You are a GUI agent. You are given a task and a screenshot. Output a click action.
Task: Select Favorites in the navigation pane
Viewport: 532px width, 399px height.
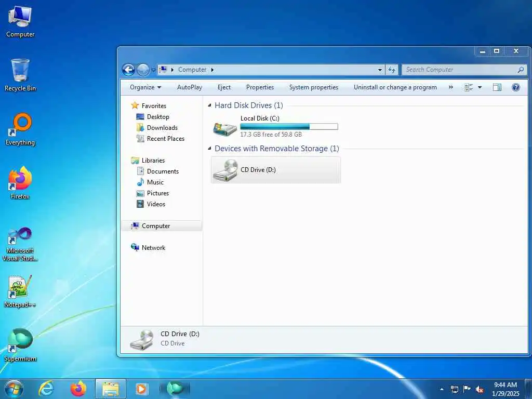click(154, 106)
